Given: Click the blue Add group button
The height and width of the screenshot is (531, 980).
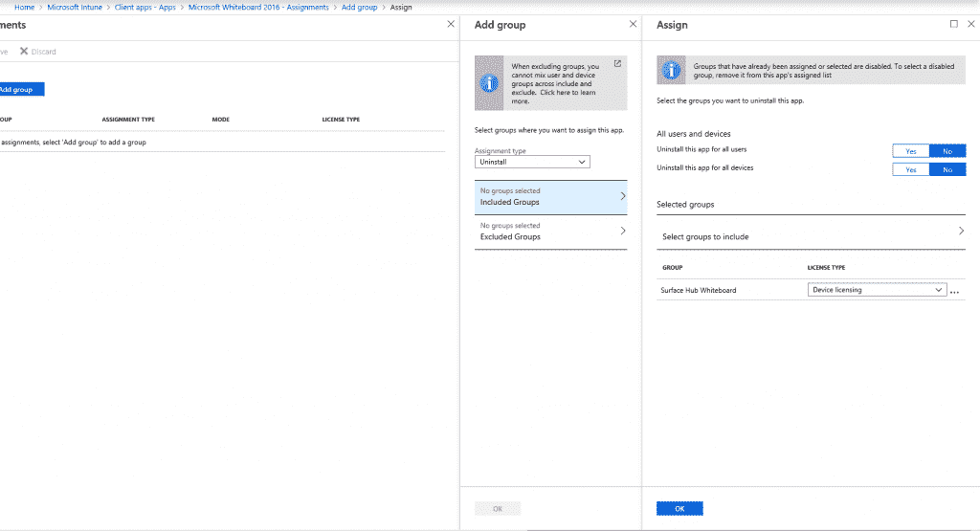Looking at the screenshot, I should 20,89.
